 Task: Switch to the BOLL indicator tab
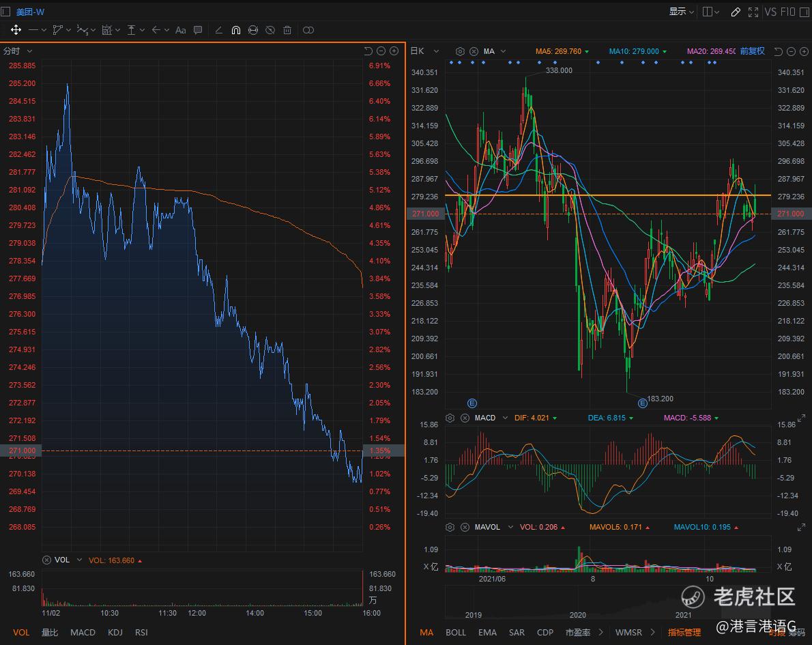[456, 632]
